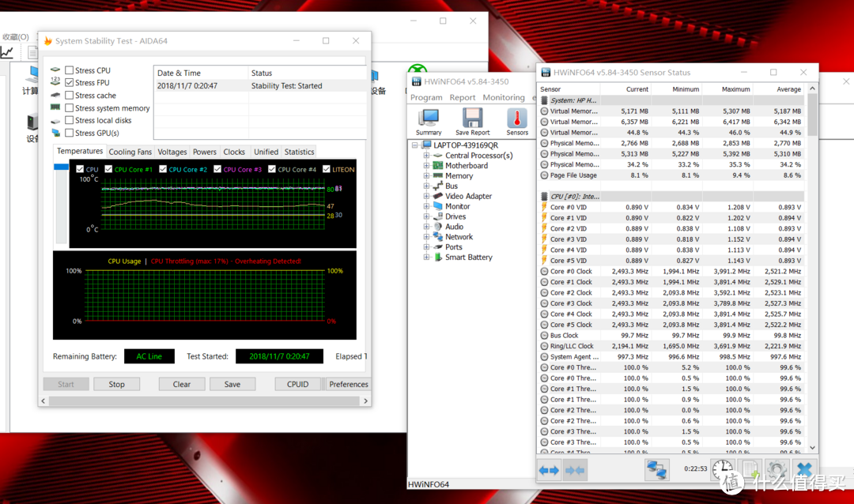Click the Motherboard tree icon
The width and height of the screenshot is (854, 504).
(x=438, y=165)
